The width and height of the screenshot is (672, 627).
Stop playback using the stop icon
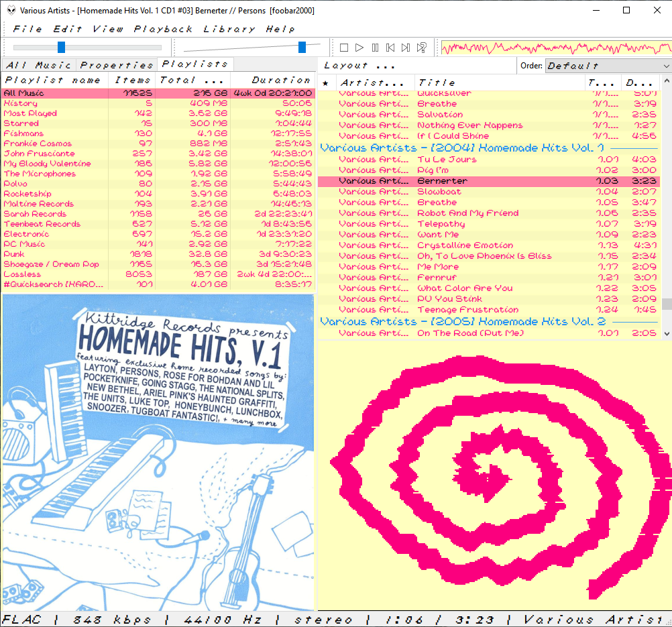pos(343,47)
